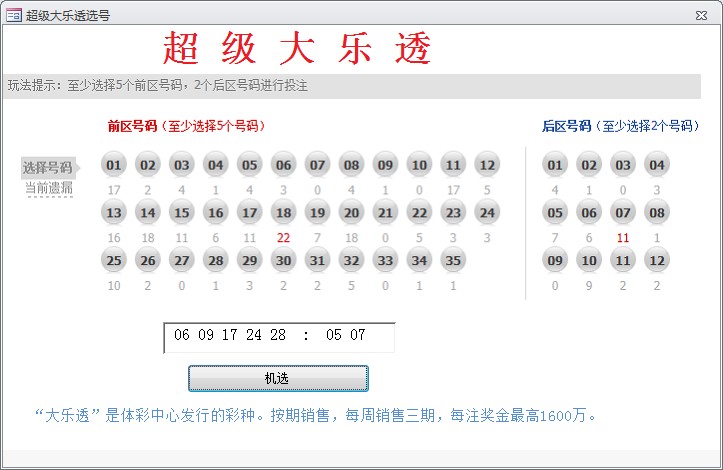The height and width of the screenshot is (470, 723).
Task: Open the 当前遗漏 label link
Action: tap(49, 188)
